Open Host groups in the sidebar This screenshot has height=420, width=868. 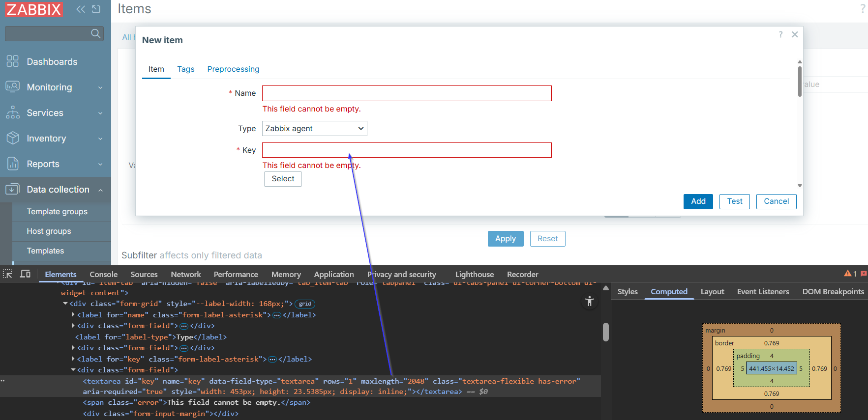(x=49, y=231)
